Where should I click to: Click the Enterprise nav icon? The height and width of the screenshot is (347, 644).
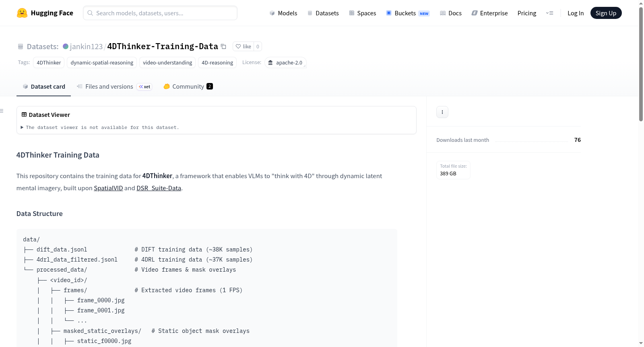point(475,13)
